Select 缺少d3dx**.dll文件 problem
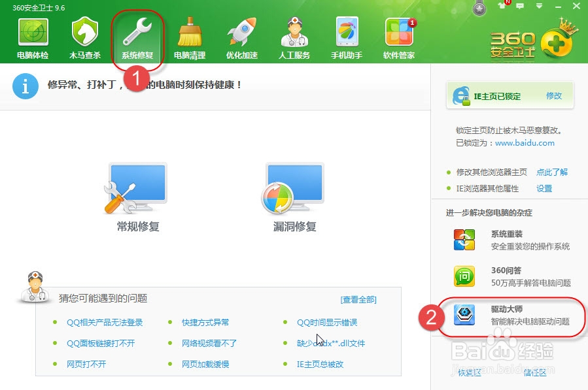The image size is (588, 390). coord(331,343)
